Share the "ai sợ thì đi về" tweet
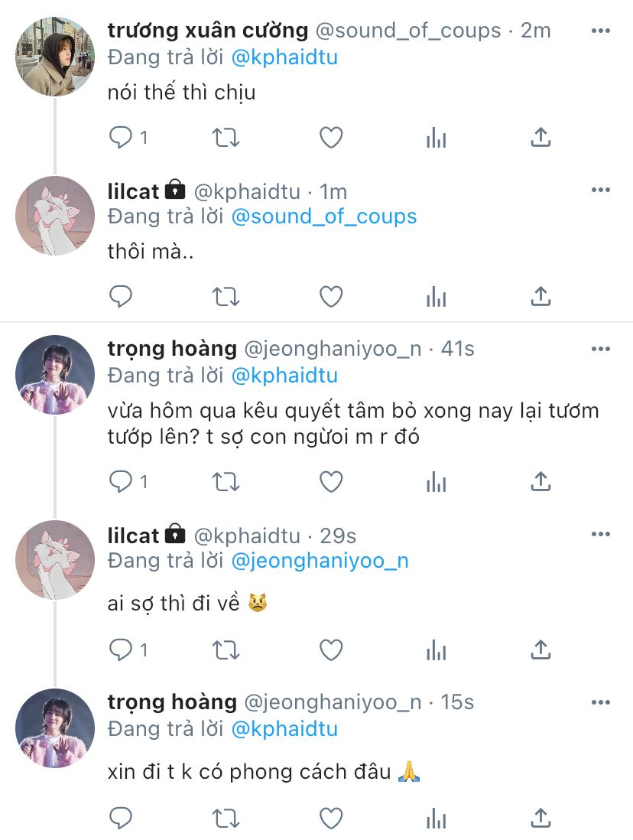Viewport: 633px width, 840px height. coord(540,650)
